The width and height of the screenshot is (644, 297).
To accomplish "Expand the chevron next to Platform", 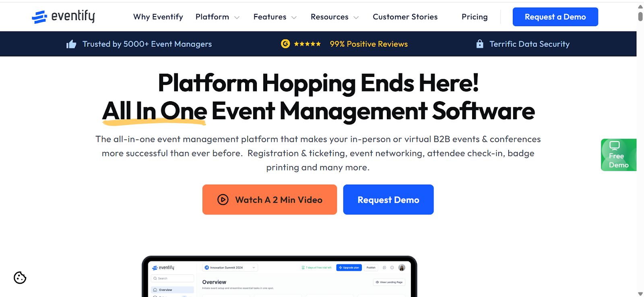I will click(237, 17).
